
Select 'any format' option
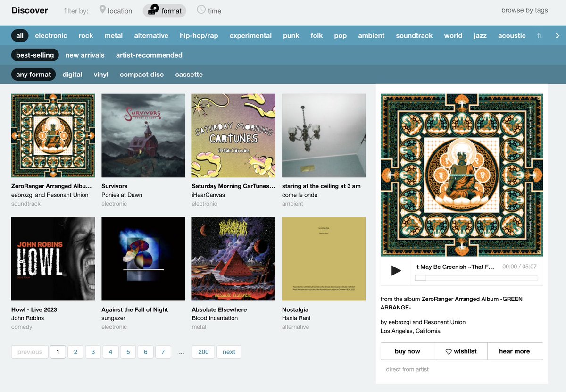(x=33, y=74)
